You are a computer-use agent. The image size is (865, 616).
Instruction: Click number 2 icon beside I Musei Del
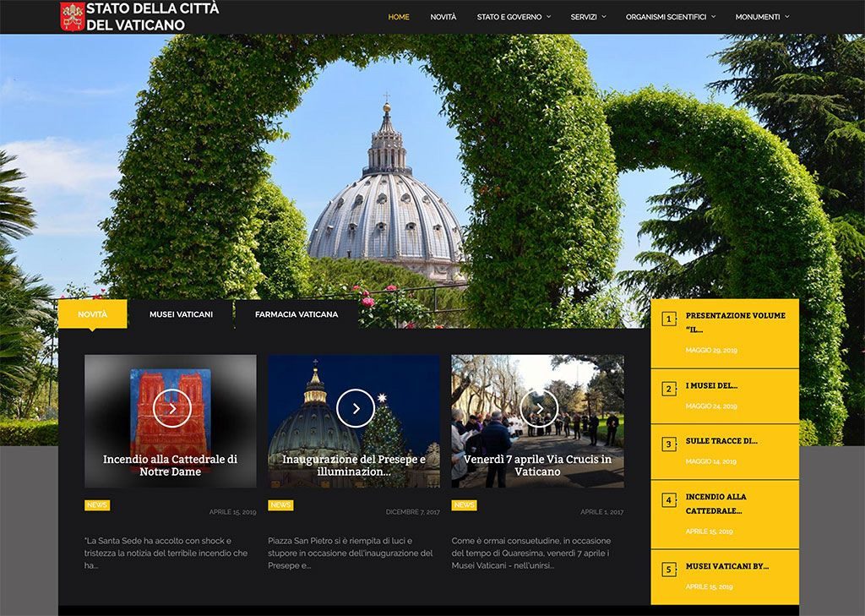669,390
